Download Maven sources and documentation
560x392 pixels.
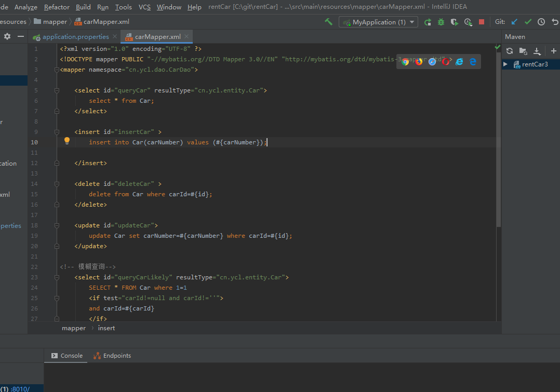coord(537,51)
